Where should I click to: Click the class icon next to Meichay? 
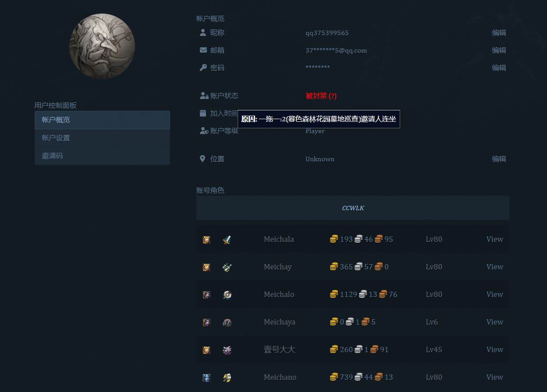[x=227, y=267]
